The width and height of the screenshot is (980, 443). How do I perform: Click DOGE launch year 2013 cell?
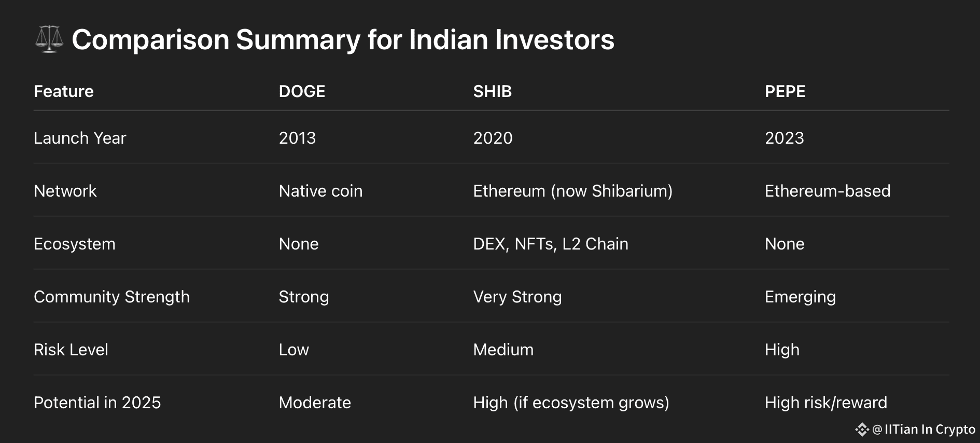point(297,138)
